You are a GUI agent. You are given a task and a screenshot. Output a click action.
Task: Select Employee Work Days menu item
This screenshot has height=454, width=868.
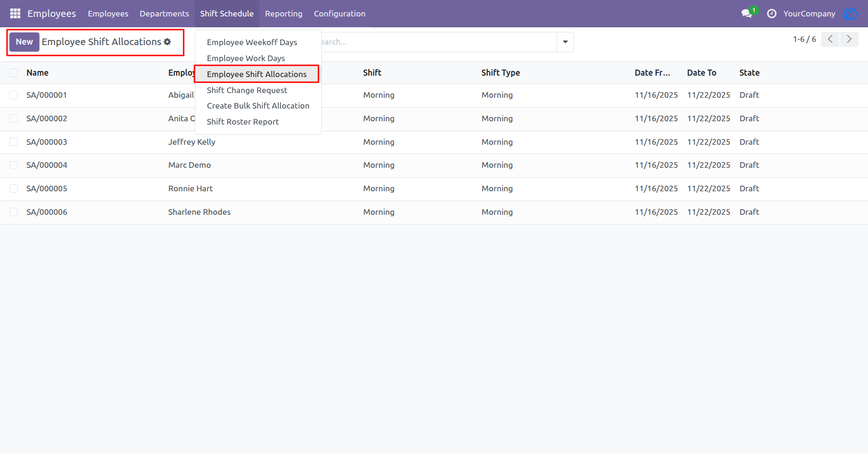258,58
